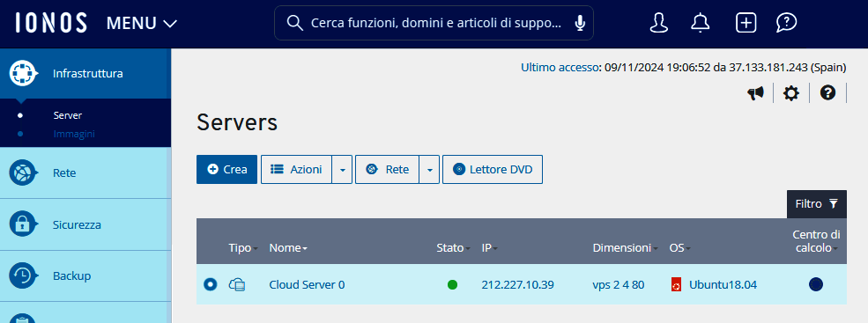Viewport: 868px width, 323px height.
Task: Click the Ultimo accesso link
Action: 560,68
